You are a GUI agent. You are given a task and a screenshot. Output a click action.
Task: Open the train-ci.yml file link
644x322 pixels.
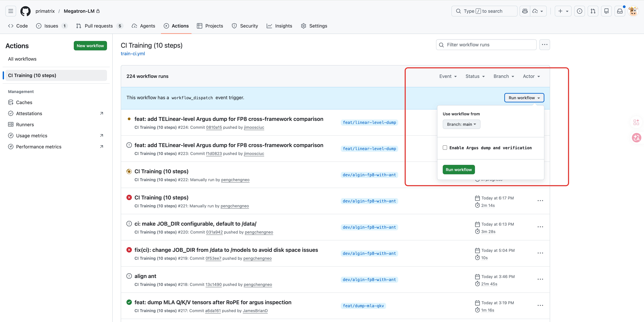coord(133,54)
